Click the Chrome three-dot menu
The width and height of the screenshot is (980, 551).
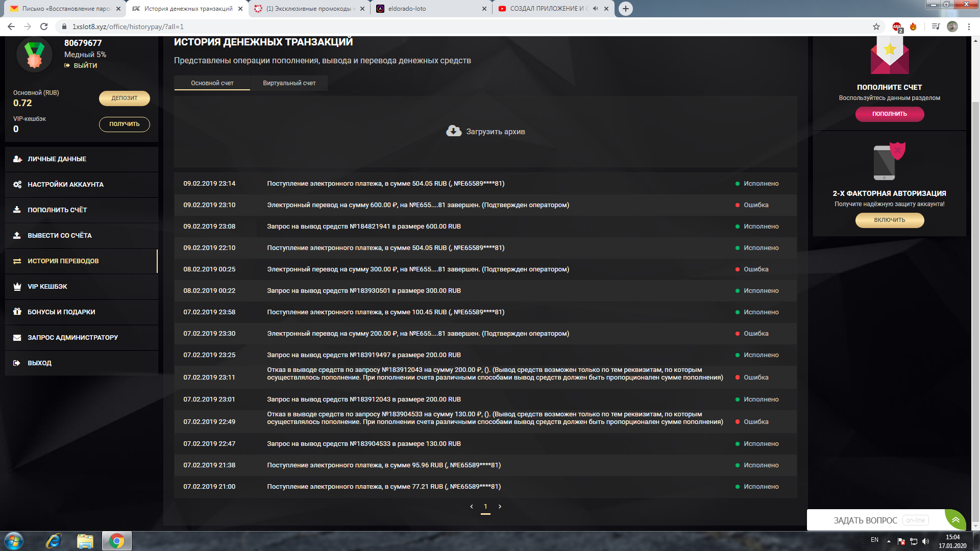coord(969,27)
